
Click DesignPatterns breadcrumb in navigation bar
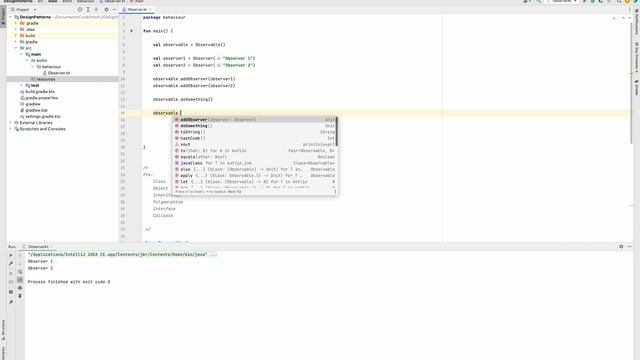17,1
